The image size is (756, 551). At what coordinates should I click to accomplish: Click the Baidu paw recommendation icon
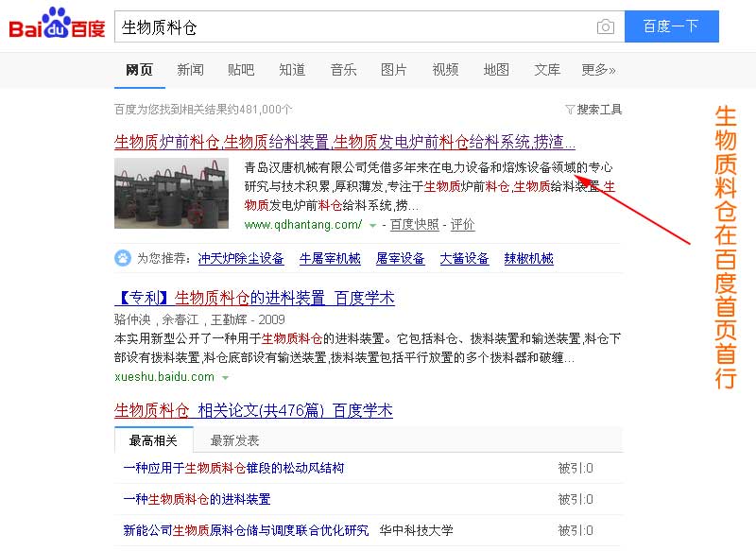point(123,258)
